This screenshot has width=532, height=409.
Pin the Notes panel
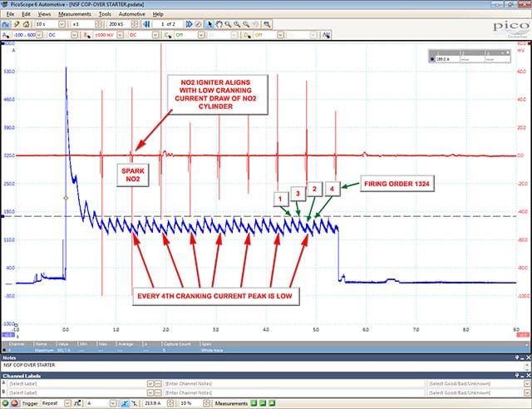pyautogui.click(x=517, y=357)
